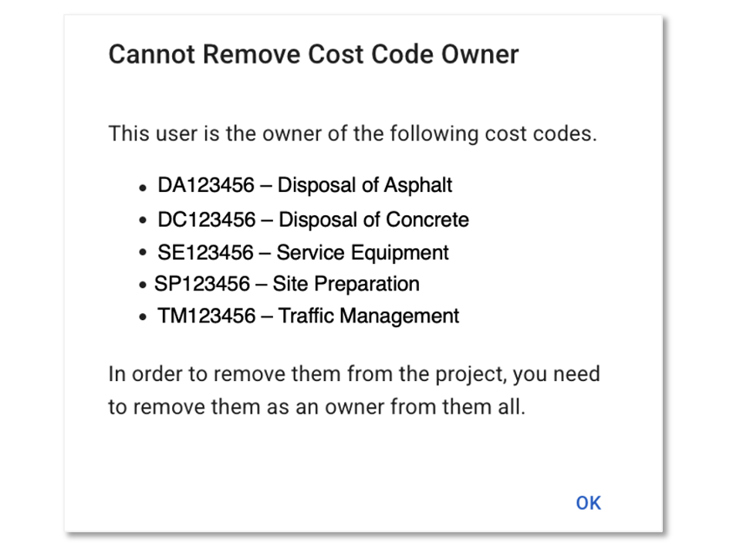Select the SP123456 cost code text
Viewport: 733px width, 560px height.
[202, 284]
